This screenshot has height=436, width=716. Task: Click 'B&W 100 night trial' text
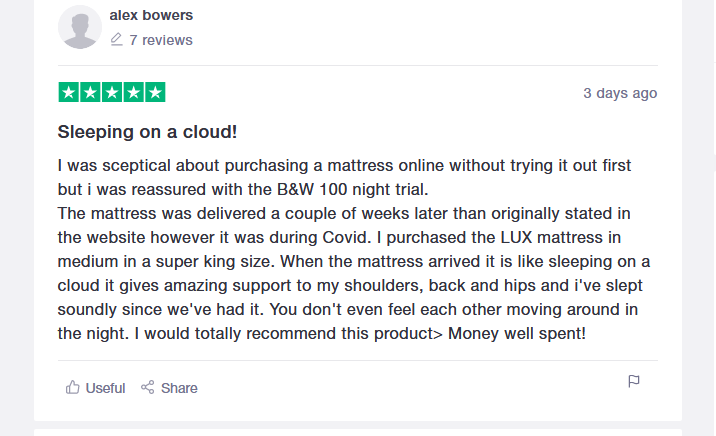point(352,189)
